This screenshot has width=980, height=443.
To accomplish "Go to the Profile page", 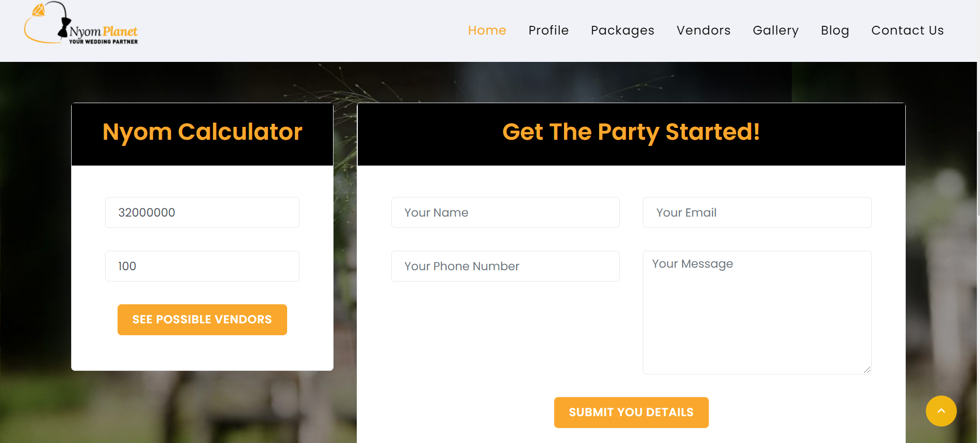I will [x=549, y=30].
